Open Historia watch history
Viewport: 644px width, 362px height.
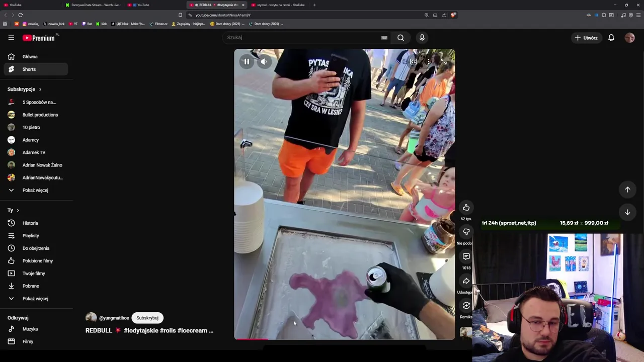point(35,223)
